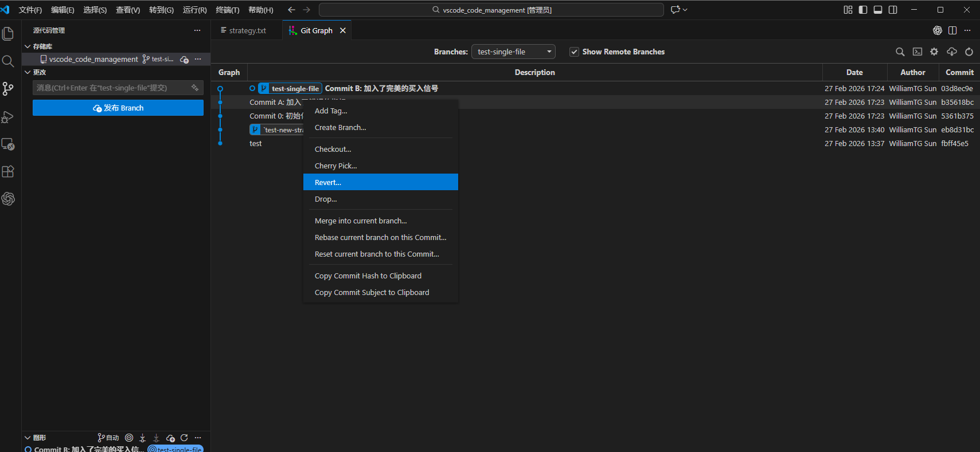Image resolution: width=980 pixels, height=452 pixels.
Task: Choose Add Tag... in the context menu
Action: coord(381,111)
